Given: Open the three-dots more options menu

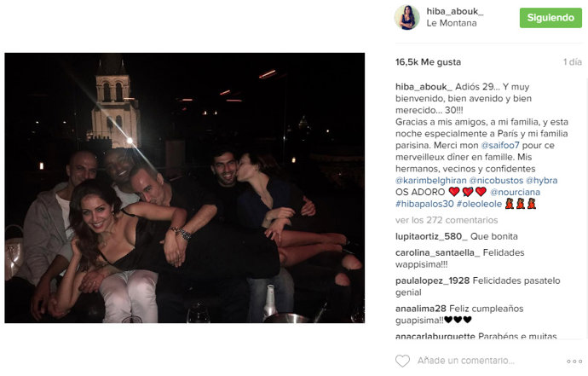Looking at the screenshot, I should point(574,361).
